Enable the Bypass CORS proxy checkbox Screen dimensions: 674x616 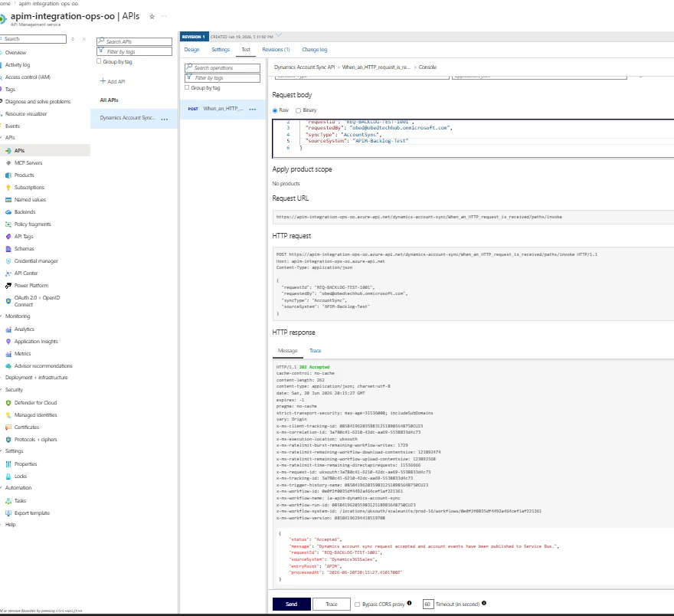(x=357, y=605)
